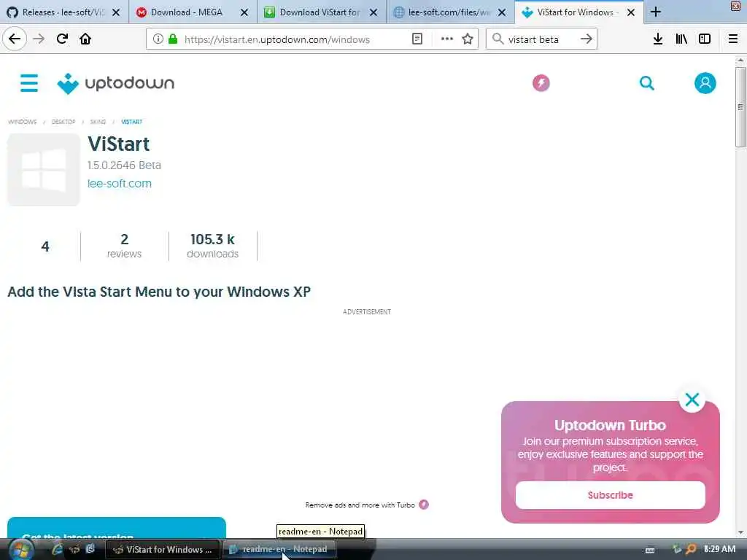Click the search go arrow
This screenshot has width=747, height=560.
[587, 39]
